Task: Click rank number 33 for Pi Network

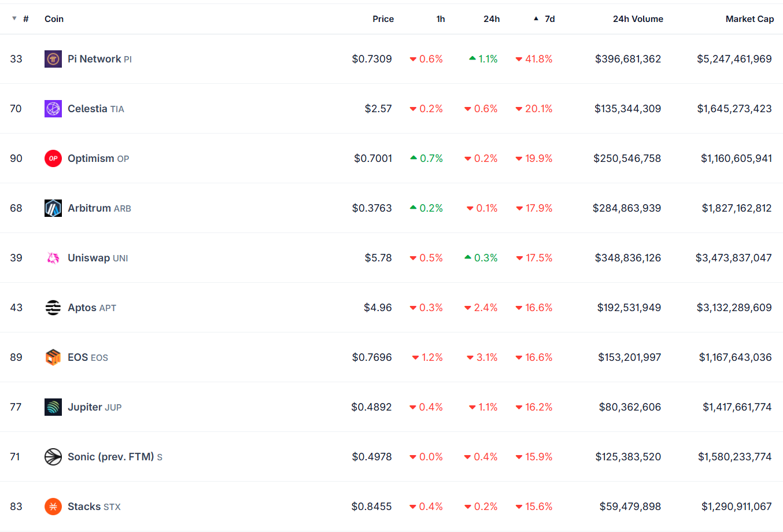Action: pyautogui.click(x=16, y=59)
